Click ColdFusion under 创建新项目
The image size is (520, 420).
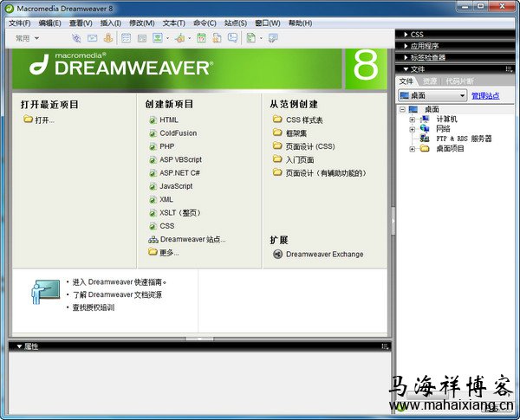pyautogui.click(x=178, y=133)
